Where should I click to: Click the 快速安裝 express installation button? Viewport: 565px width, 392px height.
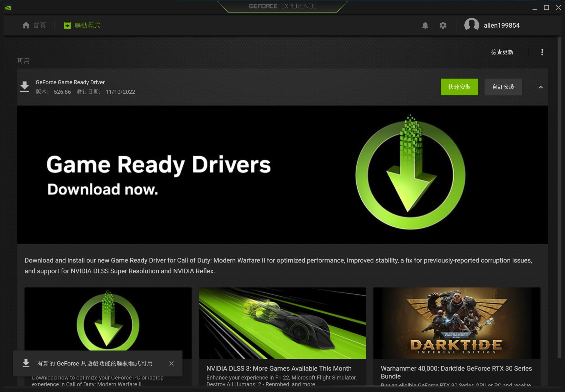[459, 87]
